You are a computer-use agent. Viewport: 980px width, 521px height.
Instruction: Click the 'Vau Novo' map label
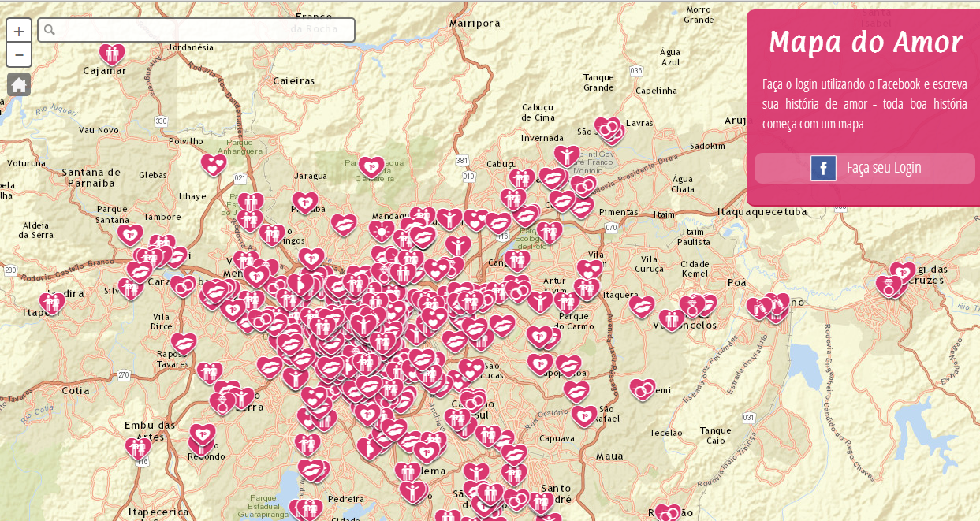coord(99,130)
